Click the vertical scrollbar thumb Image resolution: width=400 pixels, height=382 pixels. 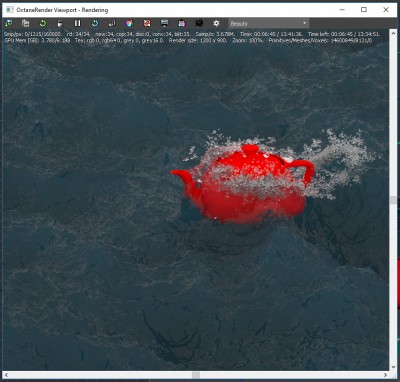(393, 200)
